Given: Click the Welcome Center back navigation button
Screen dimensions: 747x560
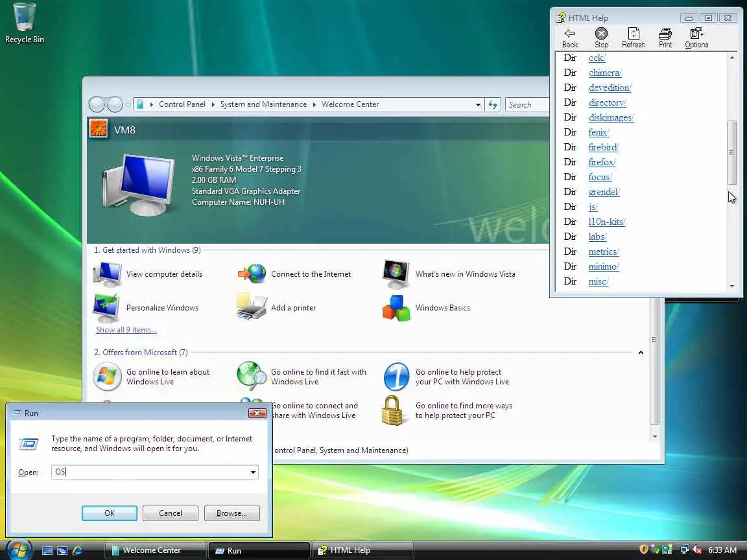Looking at the screenshot, I should coord(97,104).
